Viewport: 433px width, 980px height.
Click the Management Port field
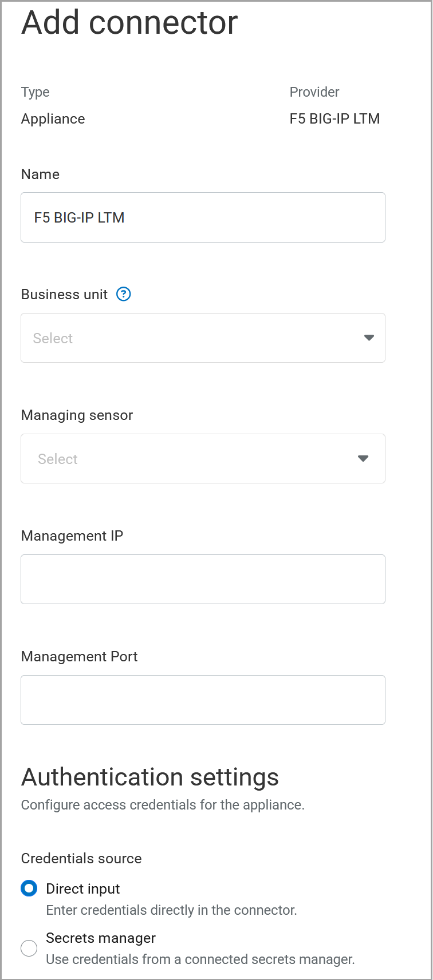pos(203,700)
